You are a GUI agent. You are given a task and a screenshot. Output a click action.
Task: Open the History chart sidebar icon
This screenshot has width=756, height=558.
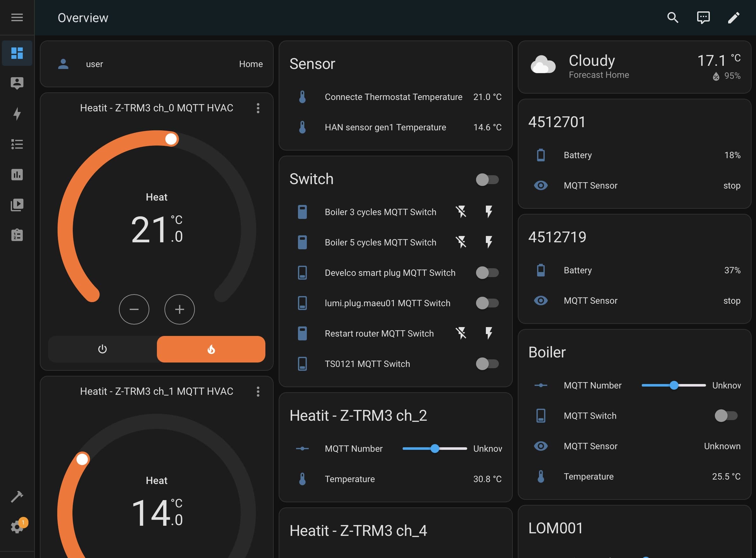click(17, 175)
